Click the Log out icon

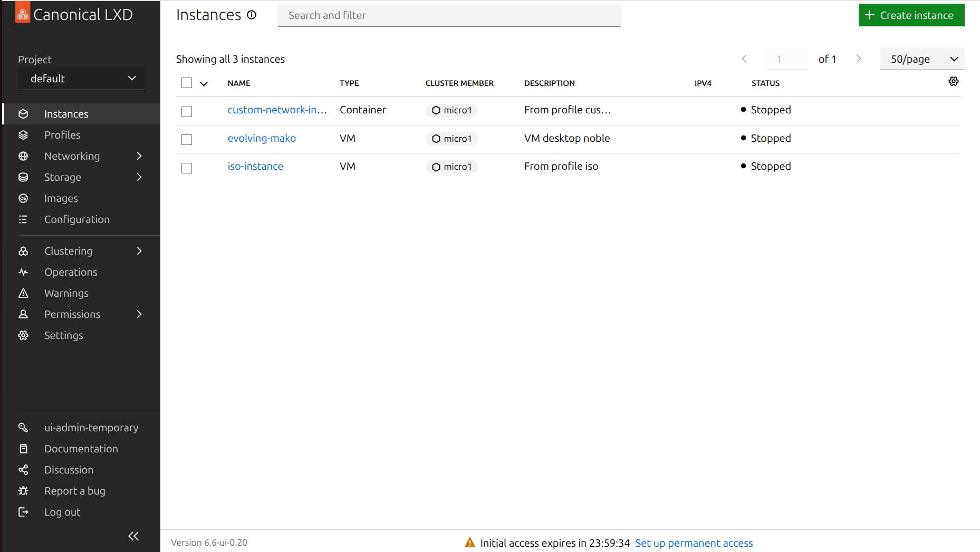(x=23, y=512)
